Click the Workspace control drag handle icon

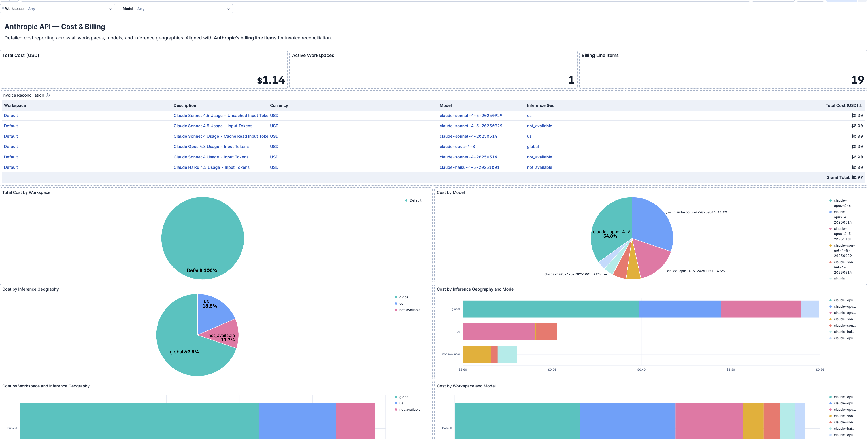click(3, 9)
